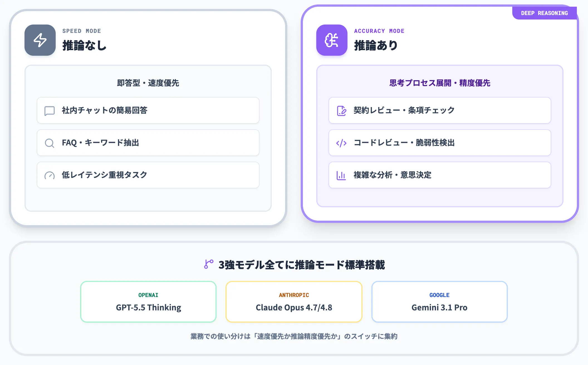The height and width of the screenshot is (365, 588).
Task: Click the chat bubble icon beside 社内チャットの簡易回答
Action: pyautogui.click(x=50, y=111)
